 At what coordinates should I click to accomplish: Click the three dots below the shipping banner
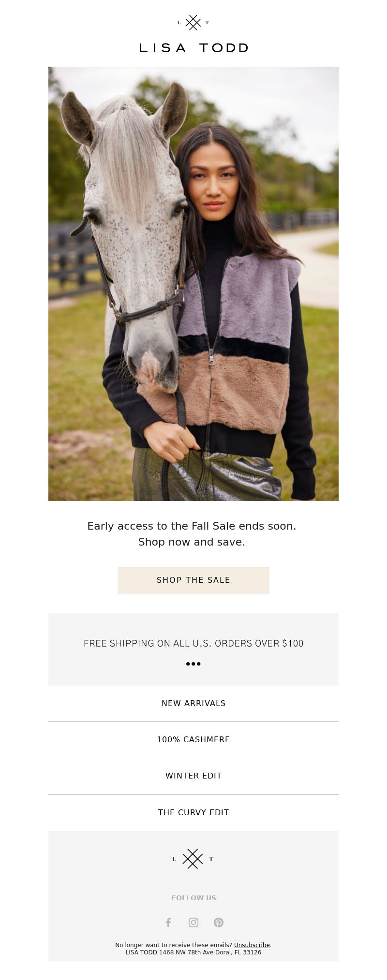coord(193,664)
